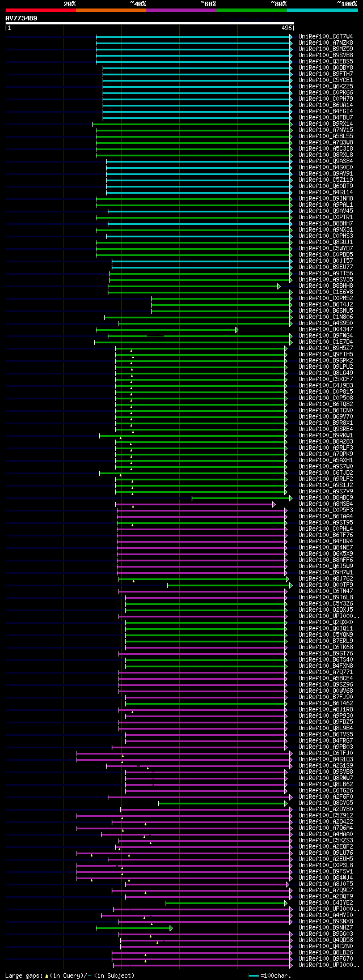Select label UniRef100_Q9AS84
This screenshot has height=980, width=363.
click(326, 161)
